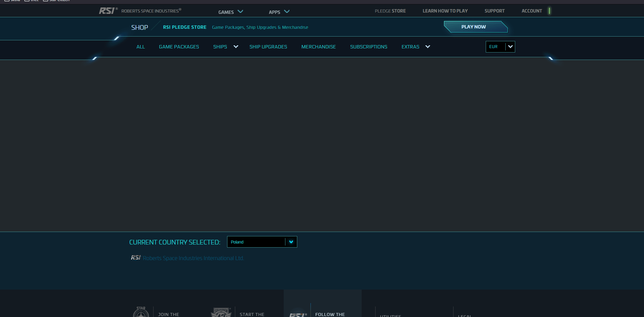This screenshot has height=317, width=644.
Task: Expand the Ships submenu chevron
Action: (x=236, y=47)
